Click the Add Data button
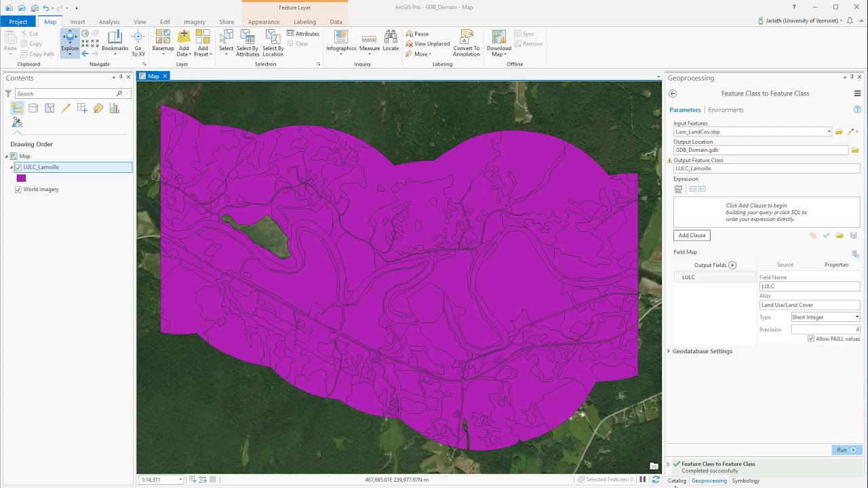Viewport: 868px width, 488px height. (x=184, y=43)
